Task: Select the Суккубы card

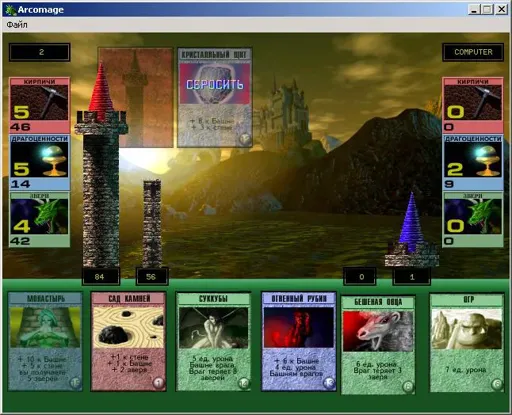Action: (x=213, y=341)
